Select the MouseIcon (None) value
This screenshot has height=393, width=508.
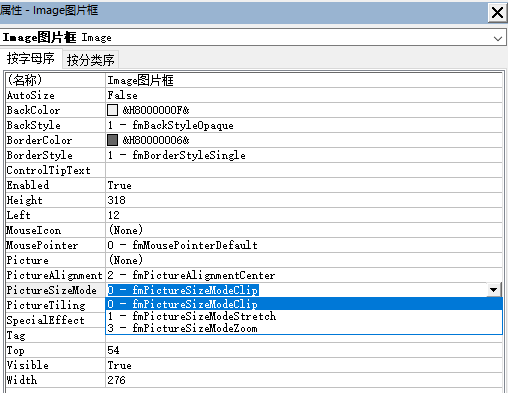(x=304, y=230)
